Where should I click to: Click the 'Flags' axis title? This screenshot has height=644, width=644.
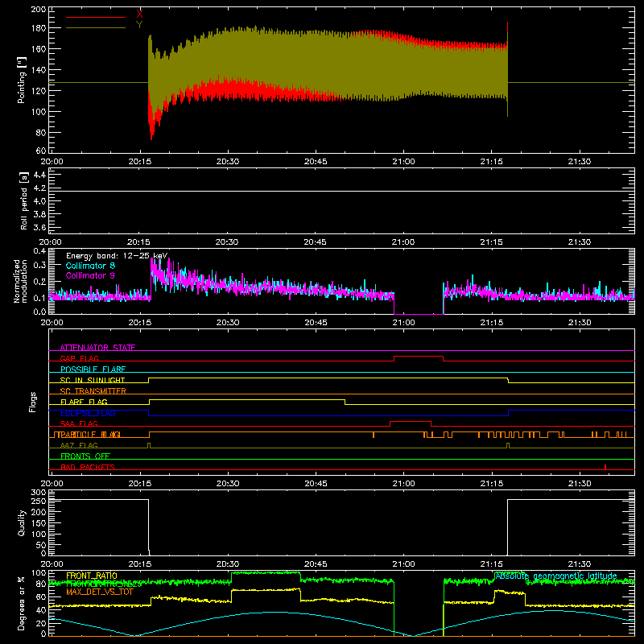[x=33, y=402]
